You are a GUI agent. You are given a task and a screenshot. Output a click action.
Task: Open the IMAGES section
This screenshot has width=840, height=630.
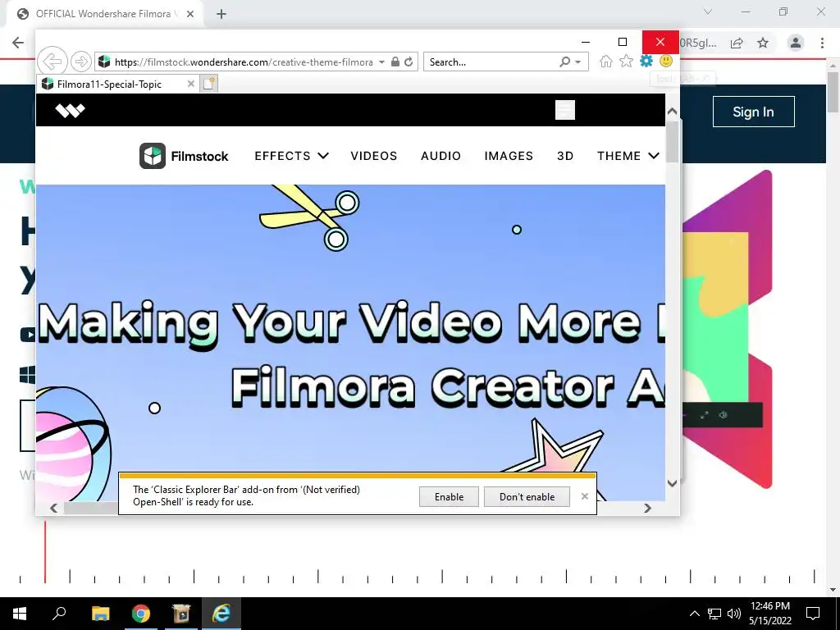click(509, 156)
